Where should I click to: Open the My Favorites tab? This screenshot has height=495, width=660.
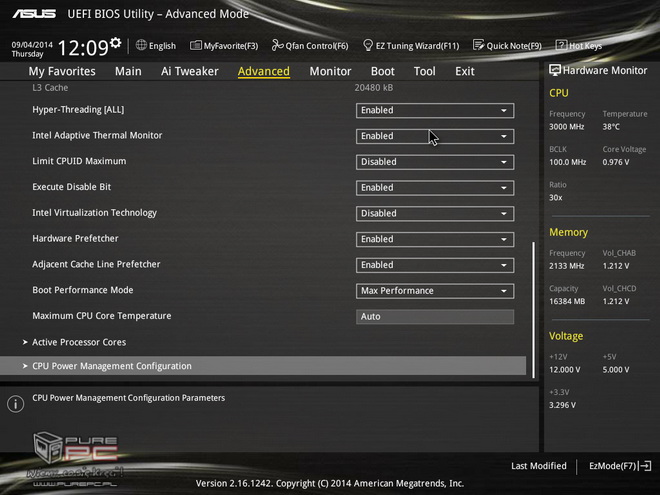(62, 71)
